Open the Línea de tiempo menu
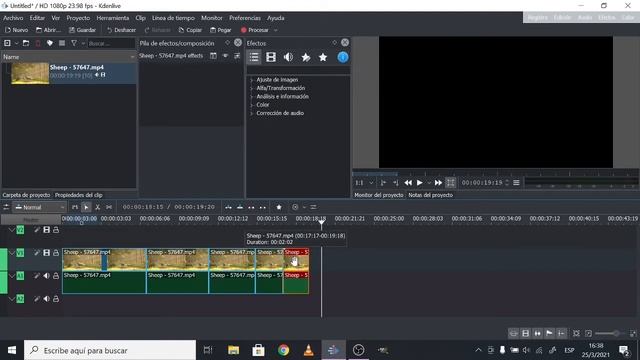This screenshot has width=640, height=360. (x=173, y=18)
